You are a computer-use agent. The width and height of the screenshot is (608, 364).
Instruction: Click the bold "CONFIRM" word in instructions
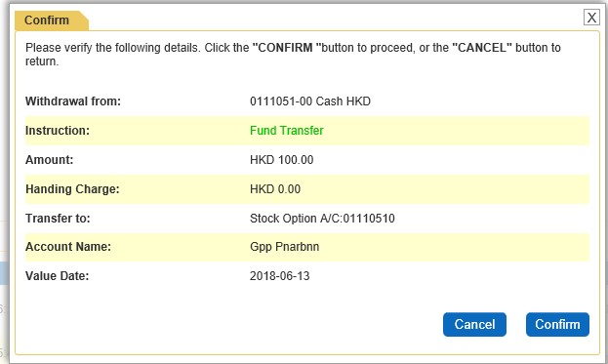[x=287, y=48]
